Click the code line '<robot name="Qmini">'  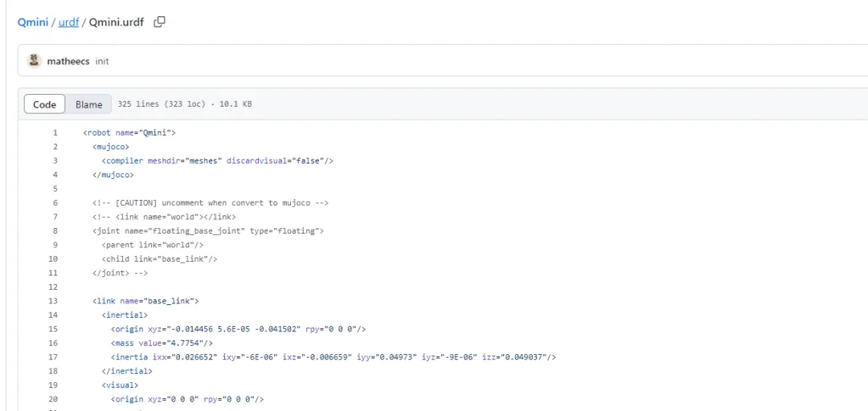[x=129, y=132]
